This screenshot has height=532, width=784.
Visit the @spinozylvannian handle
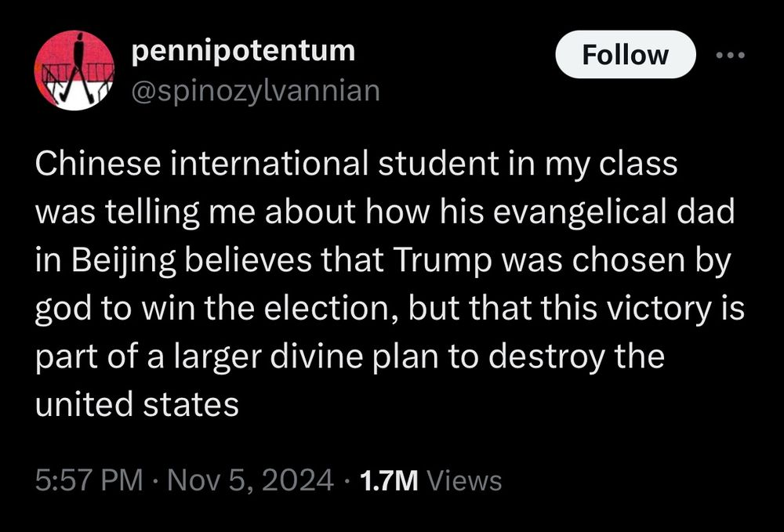click(x=256, y=91)
